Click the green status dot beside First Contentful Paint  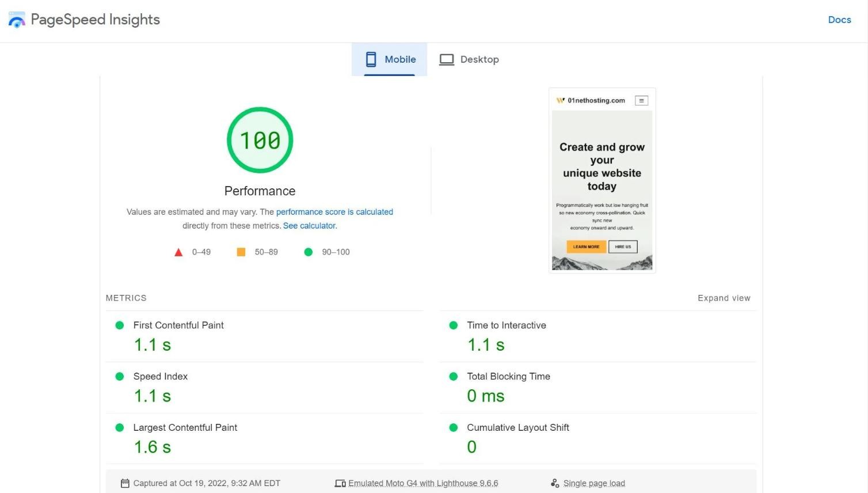[x=120, y=325]
